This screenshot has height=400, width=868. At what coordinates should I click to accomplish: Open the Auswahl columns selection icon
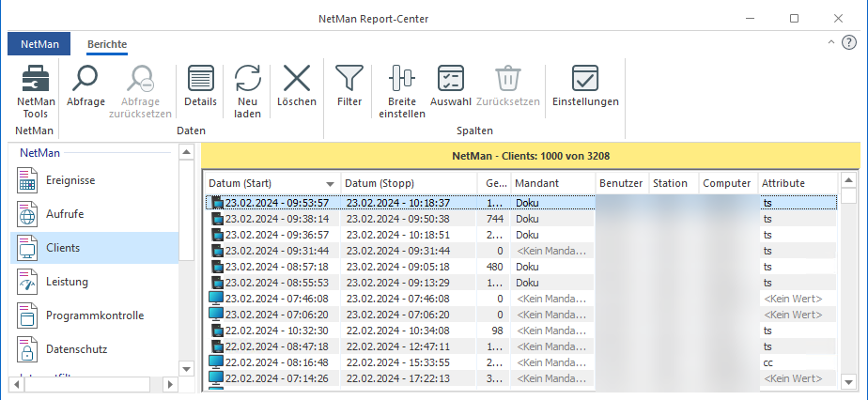[451, 78]
